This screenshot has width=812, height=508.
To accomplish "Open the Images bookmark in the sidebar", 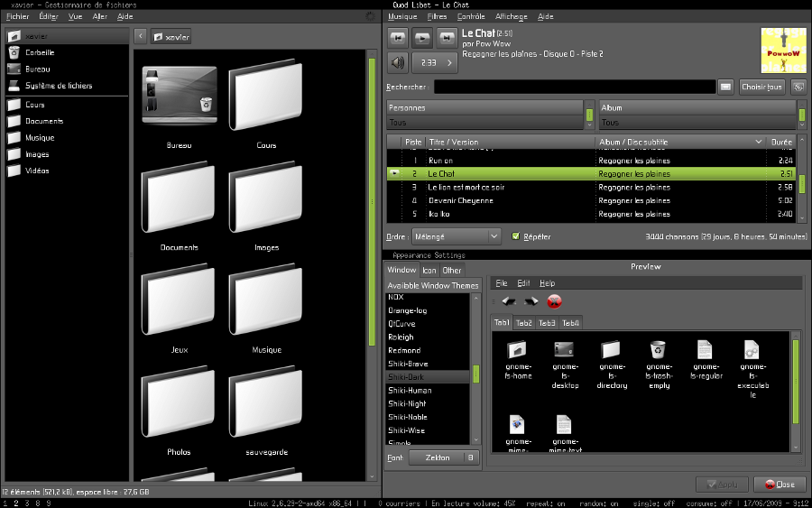I will (x=67, y=155).
